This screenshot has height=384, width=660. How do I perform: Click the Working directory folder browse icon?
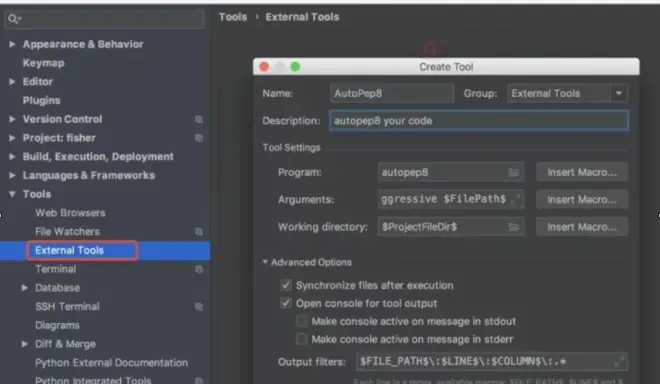pos(513,227)
